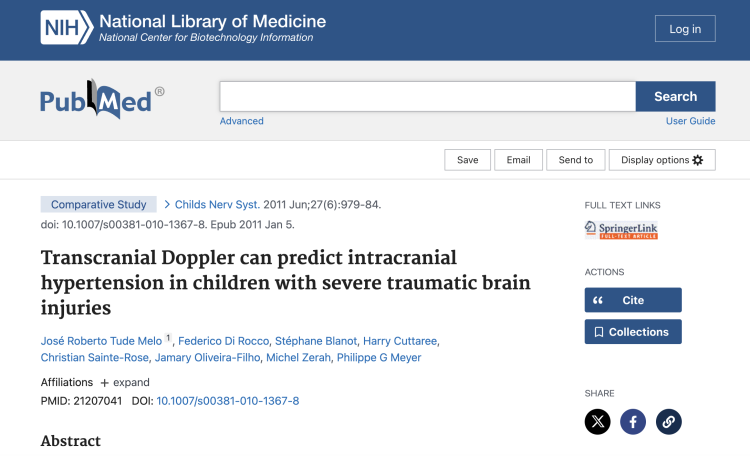The height and width of the screenshot is (456, 750).
Task: Email this citation
Action: coord(518,160)
